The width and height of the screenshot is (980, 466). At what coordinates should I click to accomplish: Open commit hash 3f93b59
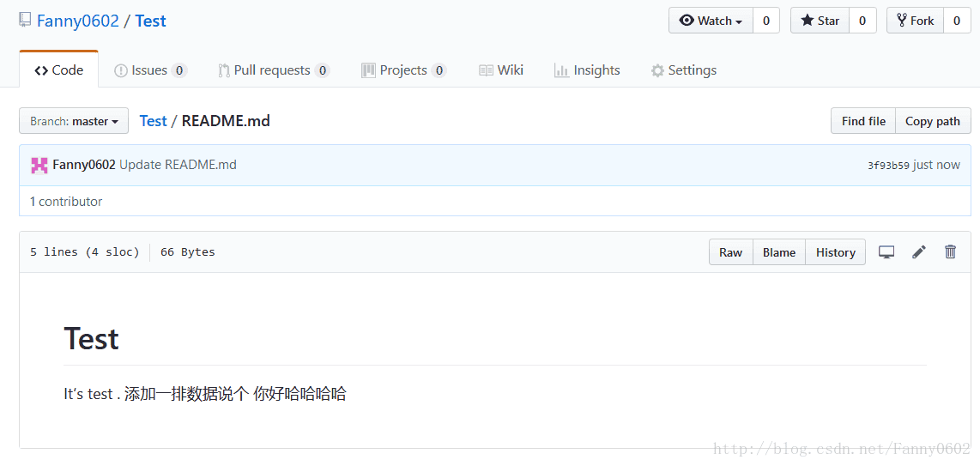click(888, 166)
